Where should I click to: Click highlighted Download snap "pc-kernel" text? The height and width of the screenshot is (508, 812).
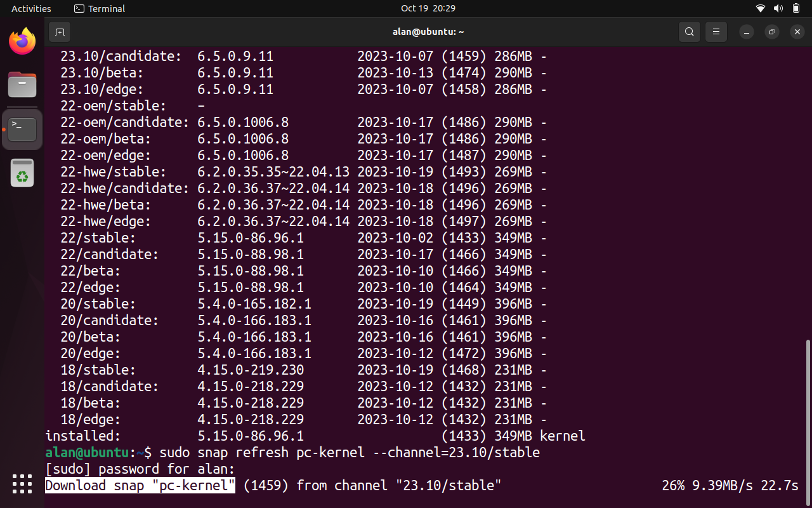point(140,486)
